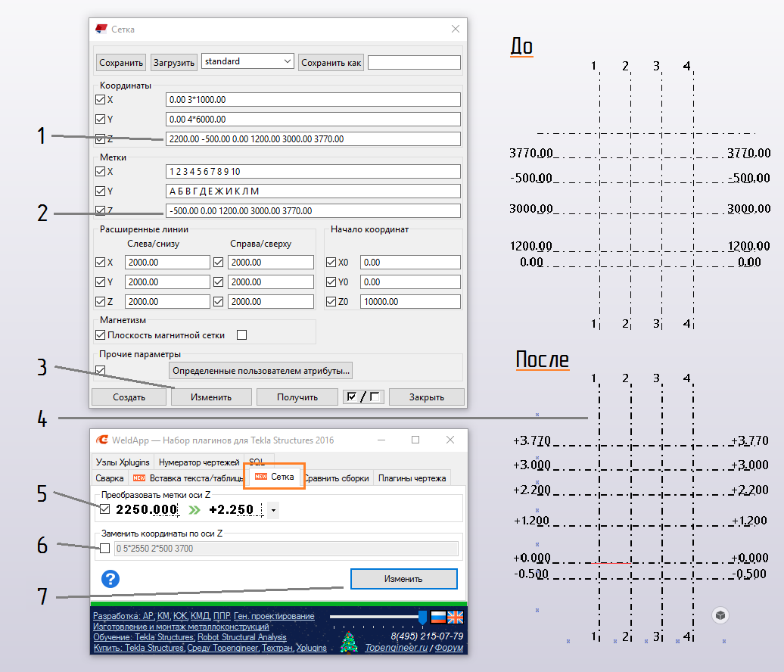
Task: Switch to the 'Плагины чертежа' tab
Action: (x=412, y=478)
